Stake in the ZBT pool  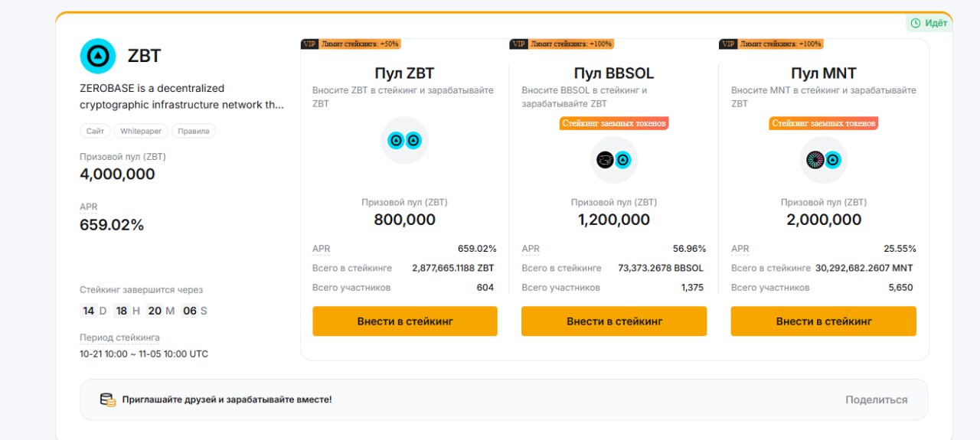(404, 321)
